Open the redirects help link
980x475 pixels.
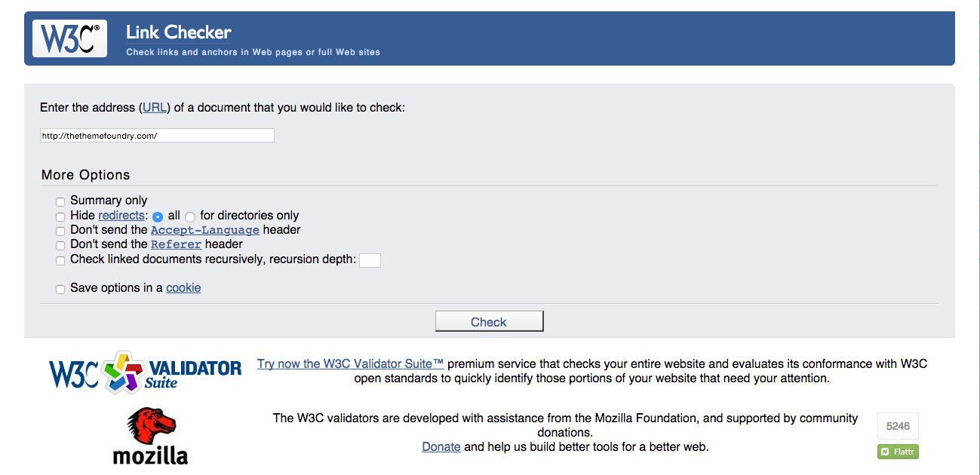pos(121,215)
